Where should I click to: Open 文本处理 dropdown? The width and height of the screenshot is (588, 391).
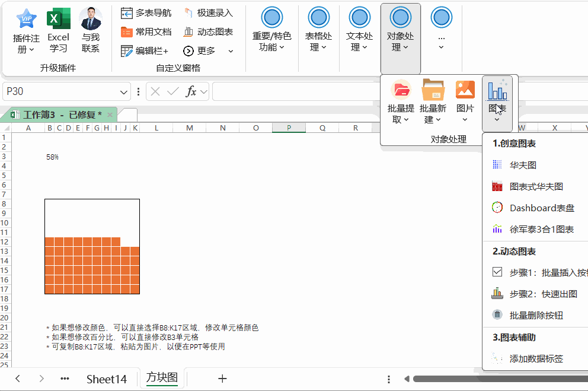359,30
